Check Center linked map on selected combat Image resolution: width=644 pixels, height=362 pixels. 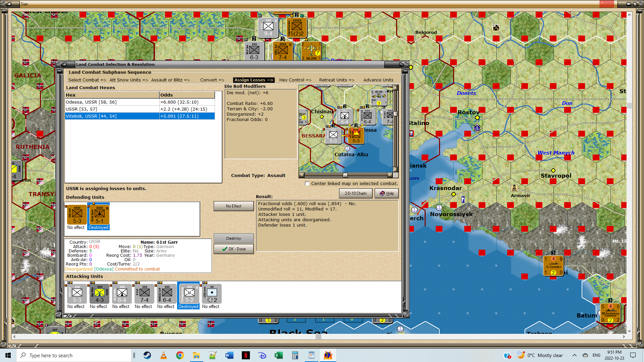pyautogui.click(x=307, y=184)
